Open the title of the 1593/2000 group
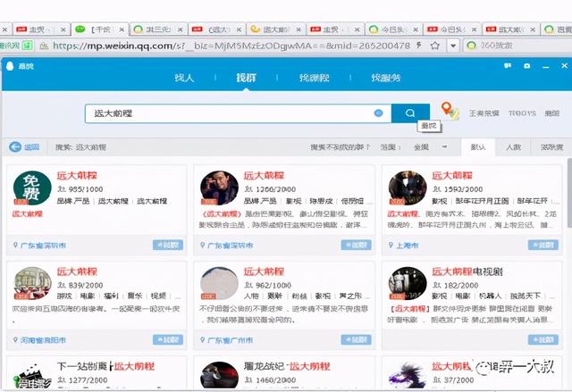 pyautogui.click(x=452, y=176)
